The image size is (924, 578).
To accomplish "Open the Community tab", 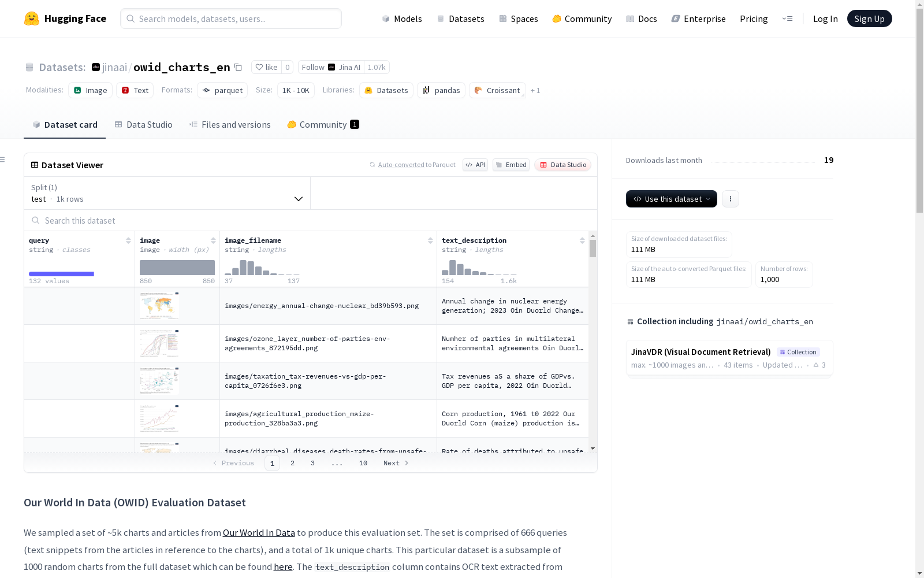I will tap(323, 125).
